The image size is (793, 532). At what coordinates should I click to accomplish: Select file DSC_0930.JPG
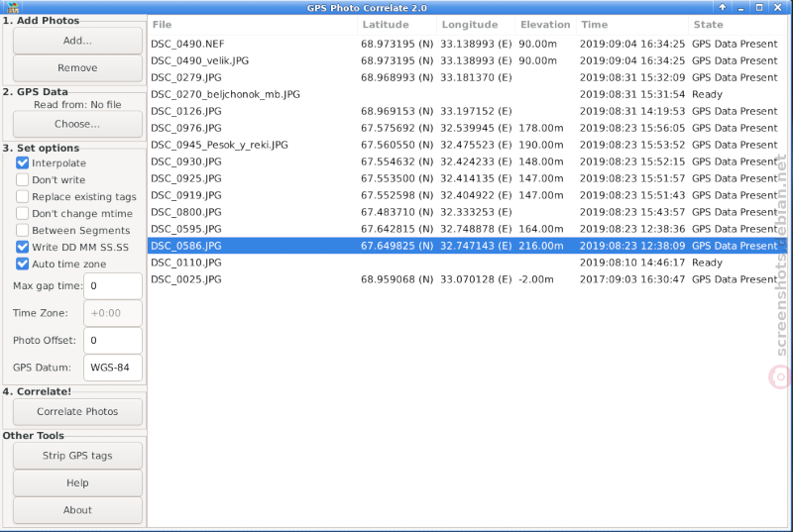467,161
